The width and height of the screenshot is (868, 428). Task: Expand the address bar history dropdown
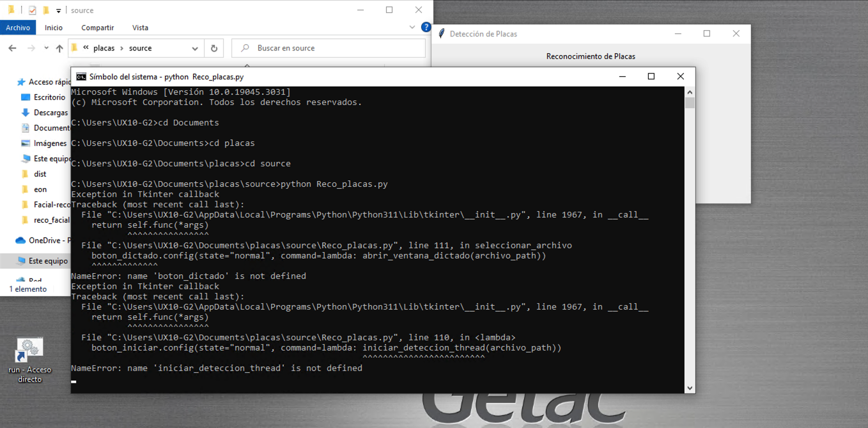click(x=195, y=48)
